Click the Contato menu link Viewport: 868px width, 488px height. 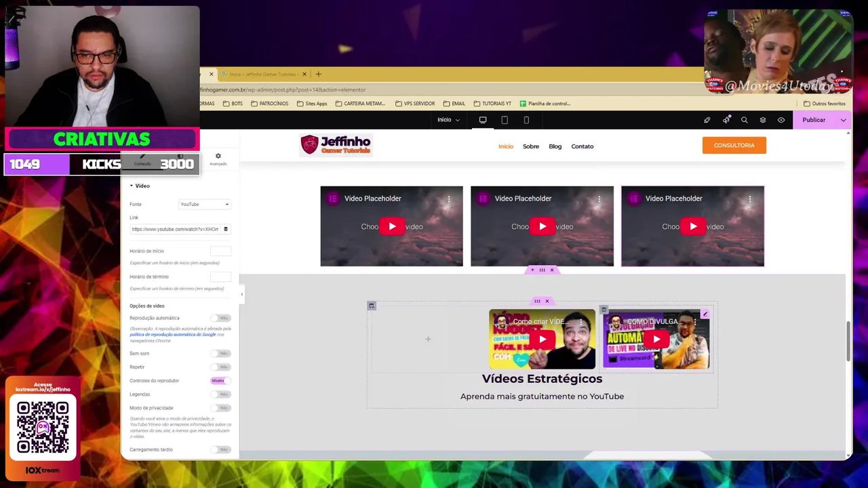point(583,146)
